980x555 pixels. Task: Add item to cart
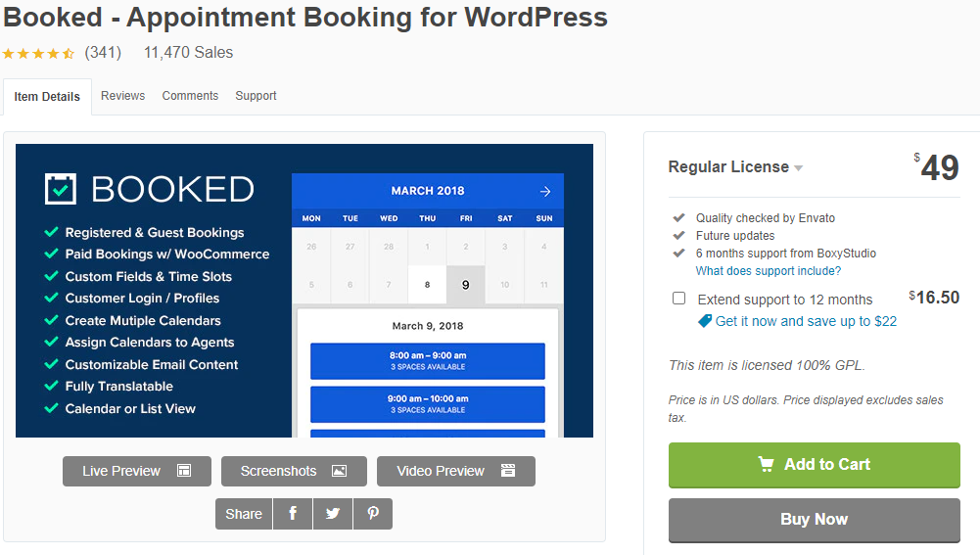(815, 465)
